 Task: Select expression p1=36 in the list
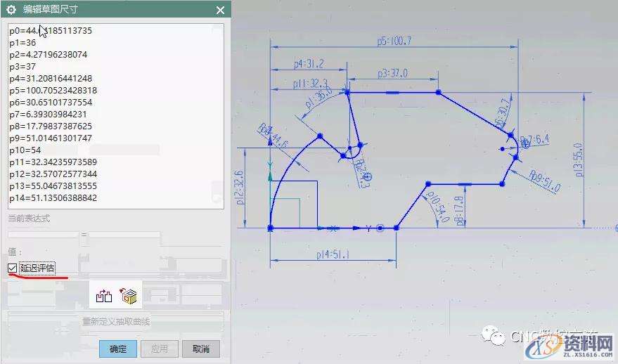tap(22, 43)
